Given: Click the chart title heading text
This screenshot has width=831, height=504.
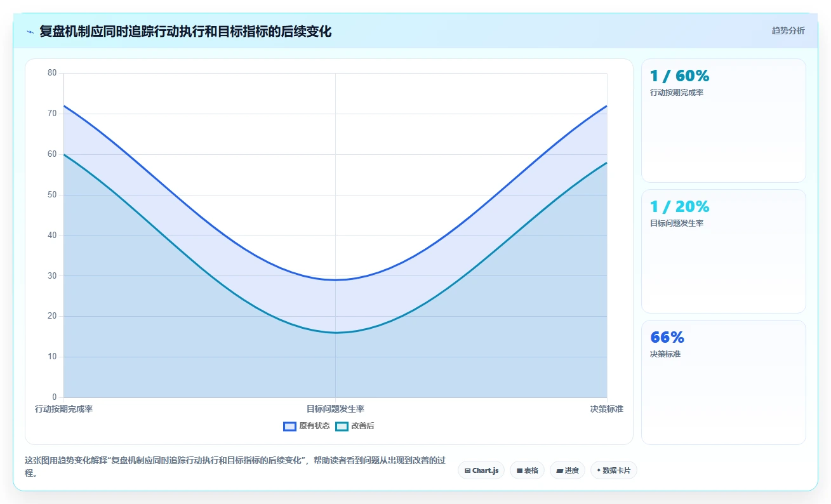Looking at the screenshot, I should click(x=185, y=32).
